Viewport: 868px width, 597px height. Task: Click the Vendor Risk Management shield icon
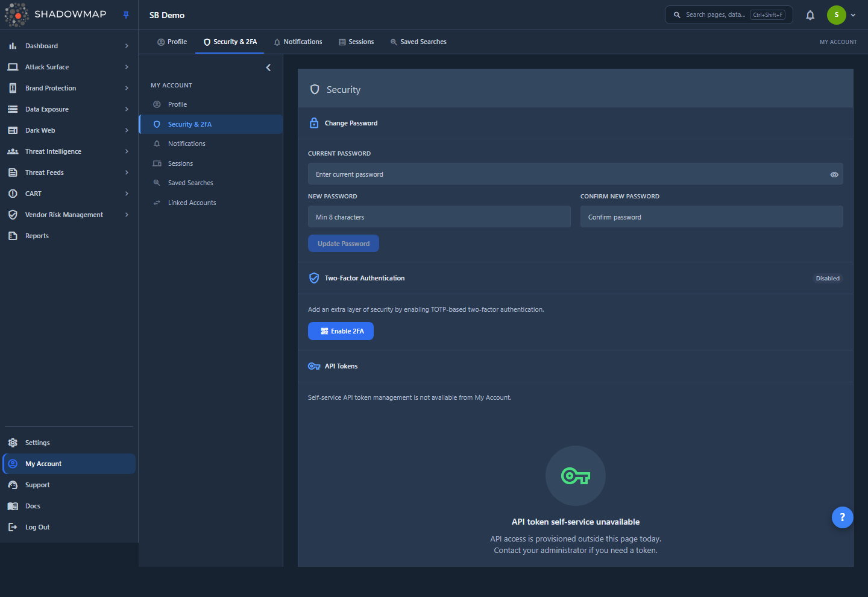click(13, 215)
